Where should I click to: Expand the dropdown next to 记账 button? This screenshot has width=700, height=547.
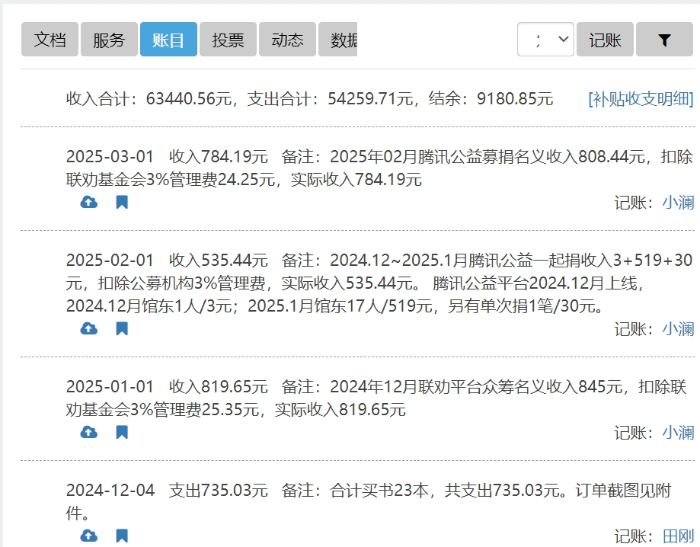click(x=546, y=40)
